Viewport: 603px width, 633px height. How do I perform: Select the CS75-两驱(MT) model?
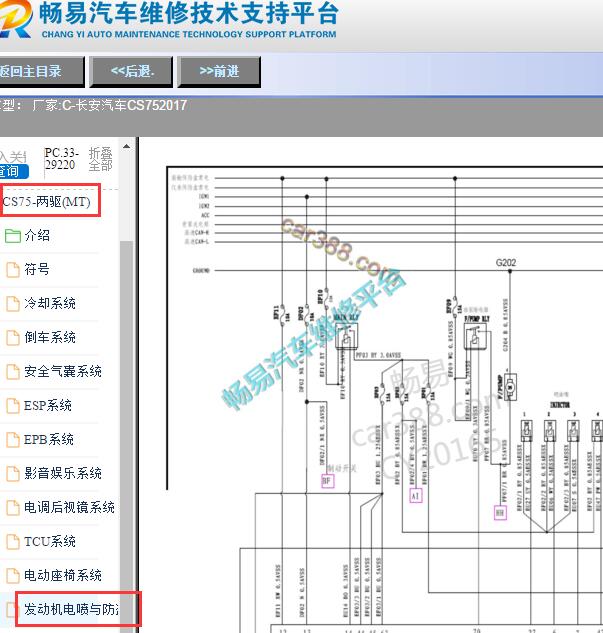[x=46, y=201]
